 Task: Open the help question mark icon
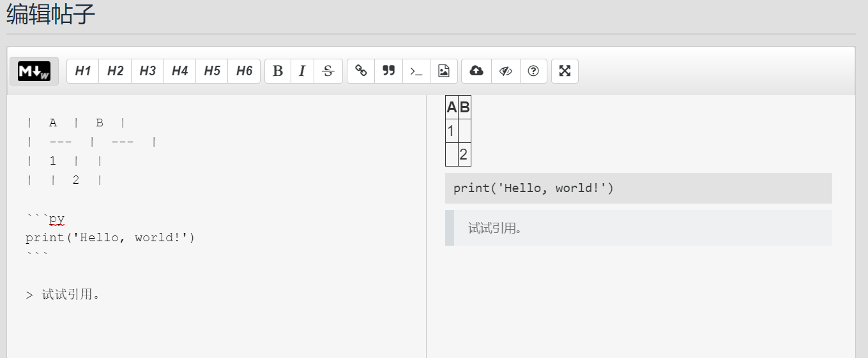pos(533,71)
